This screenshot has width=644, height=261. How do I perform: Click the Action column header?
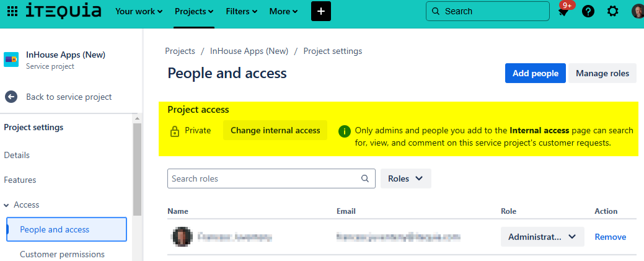[606, 211]
